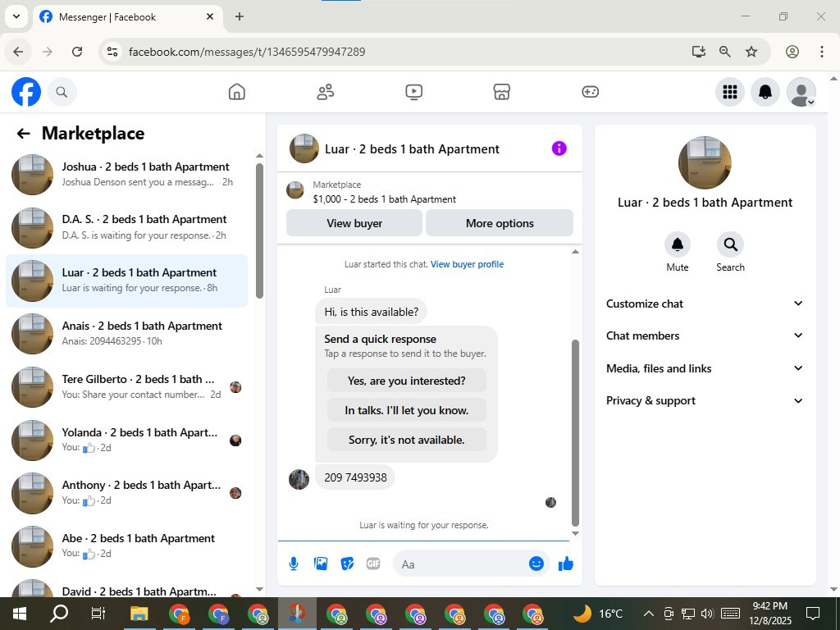Screen dimensions: 840x630
Task: Click the address bar URL
Action: [x=247, y=52]
